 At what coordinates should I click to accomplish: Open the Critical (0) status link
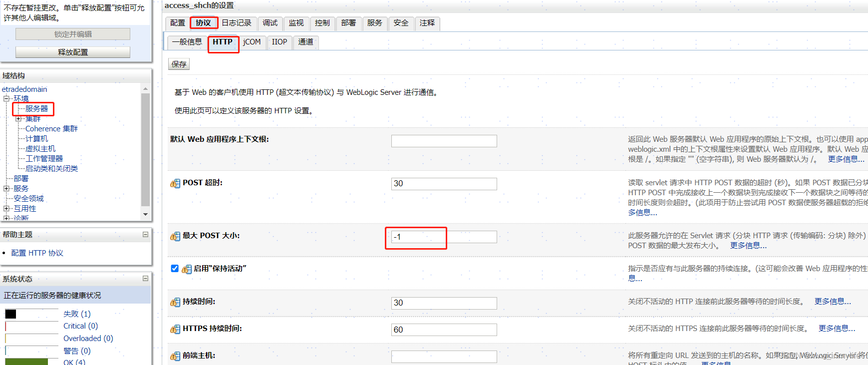80,326
